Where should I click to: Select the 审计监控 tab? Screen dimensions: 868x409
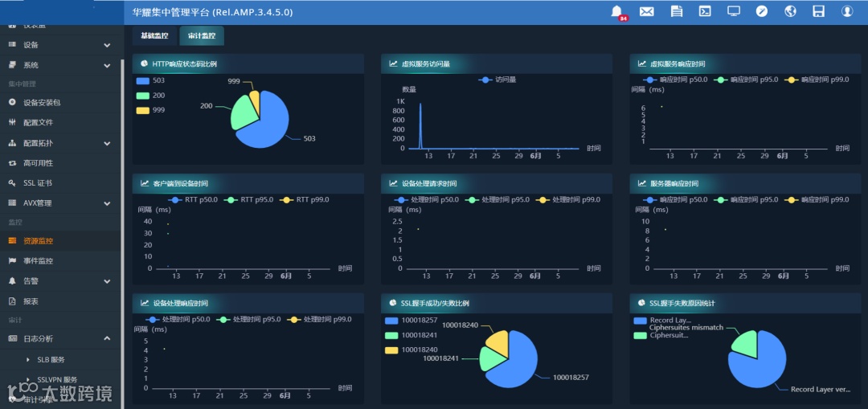point(202,35)
